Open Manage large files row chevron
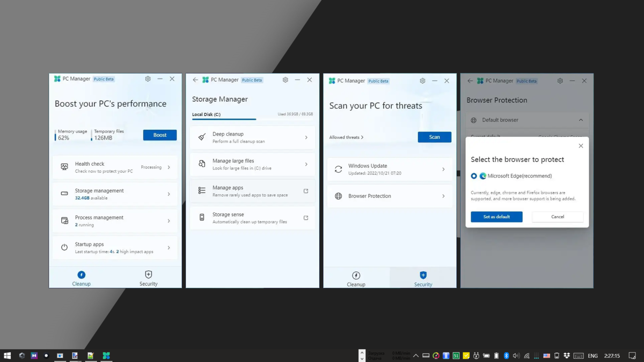Image resolution: width=644 pixels, height=362 pixels. tap(306, 164)
